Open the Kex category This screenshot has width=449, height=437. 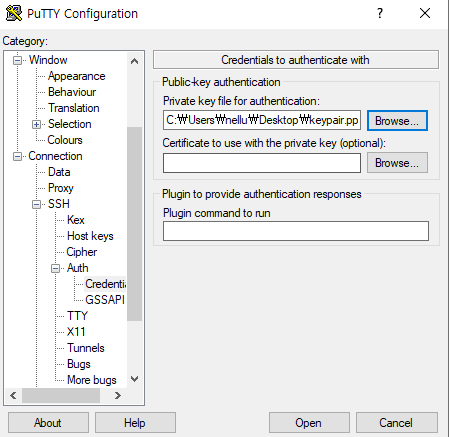pos(76,220)
